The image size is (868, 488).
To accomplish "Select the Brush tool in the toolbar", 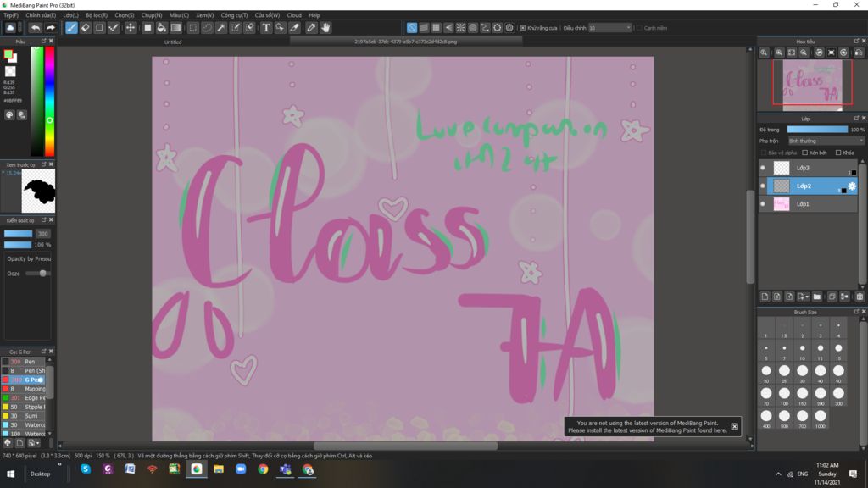I will (x=71, y=28).
